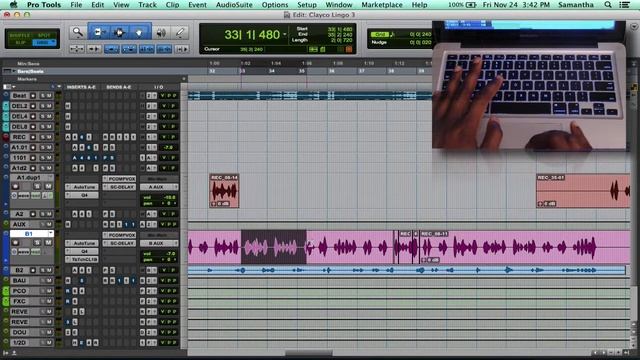Mute the BAU track
The height and width of the screenshot is (360, 640).
pos(49,280)
